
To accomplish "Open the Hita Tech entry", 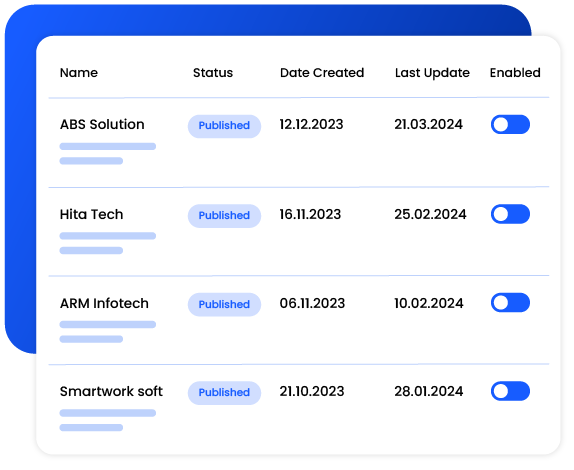I will pos(91,214).
